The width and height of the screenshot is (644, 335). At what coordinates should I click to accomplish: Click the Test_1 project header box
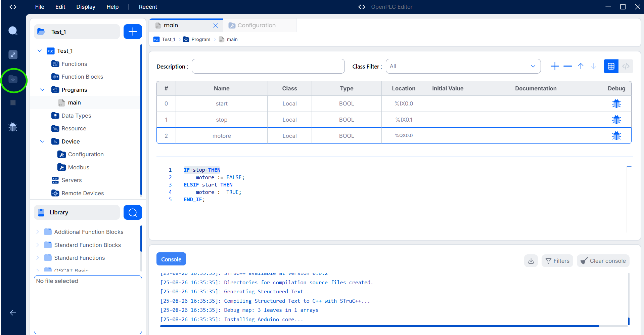click(x=77, y=32)
